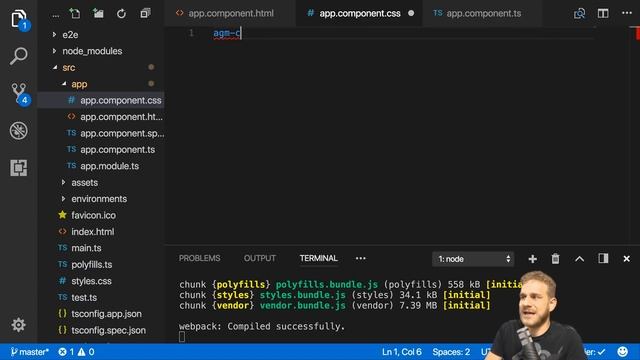Open the Extensions view in the activity bar
The height and width of the screenshot is (360, 640).
(19, 168)
